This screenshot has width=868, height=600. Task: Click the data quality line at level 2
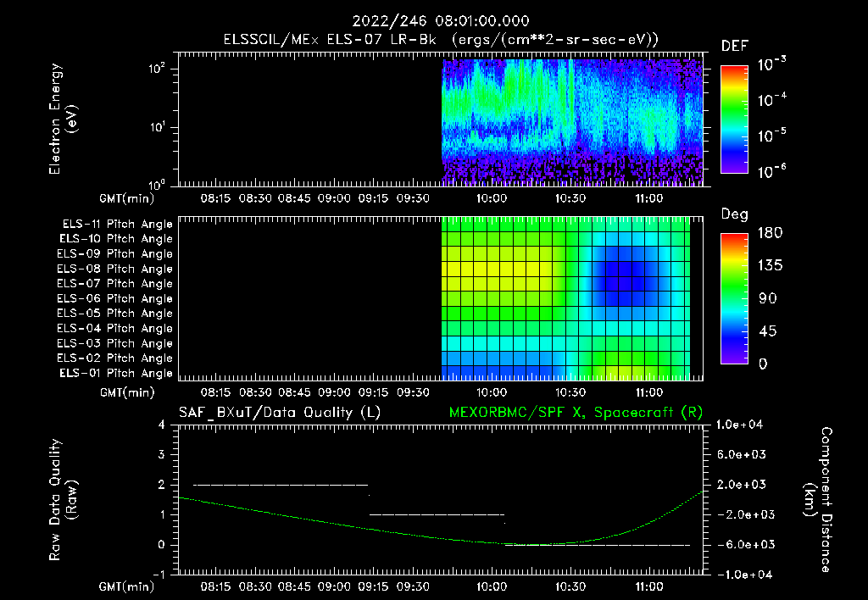tap(280, 485)
